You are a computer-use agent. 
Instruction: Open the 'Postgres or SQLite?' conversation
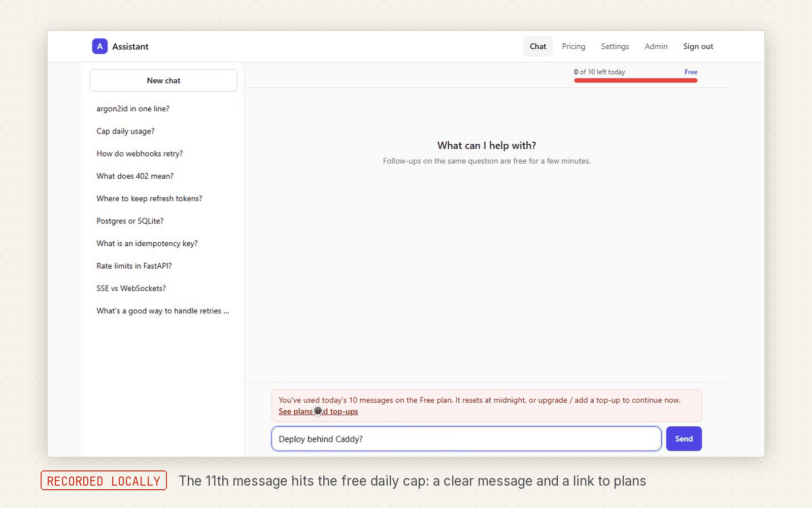163,221
